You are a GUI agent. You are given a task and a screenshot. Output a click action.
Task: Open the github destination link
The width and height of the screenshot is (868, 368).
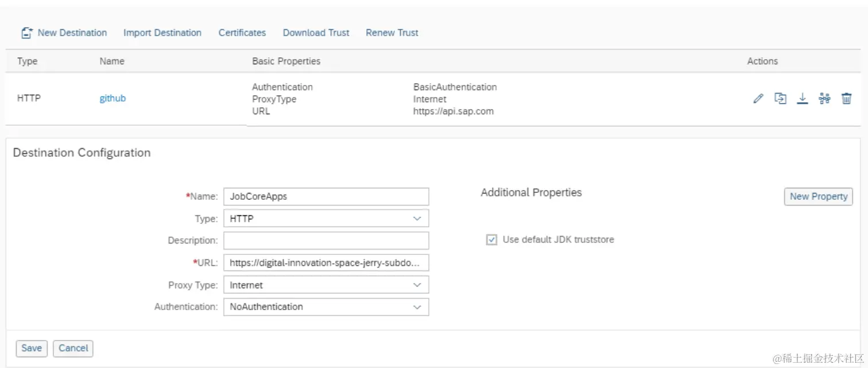[x=113, y=98]
